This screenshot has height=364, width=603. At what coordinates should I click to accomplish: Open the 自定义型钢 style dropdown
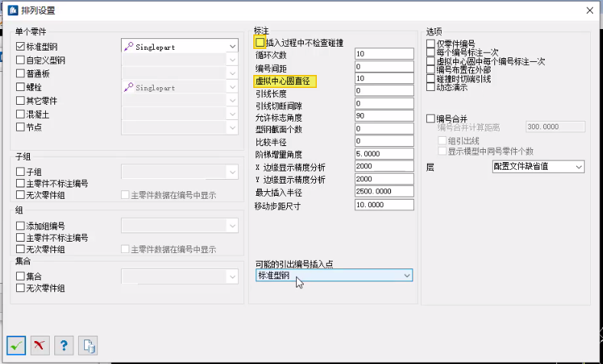click(180, 60)
